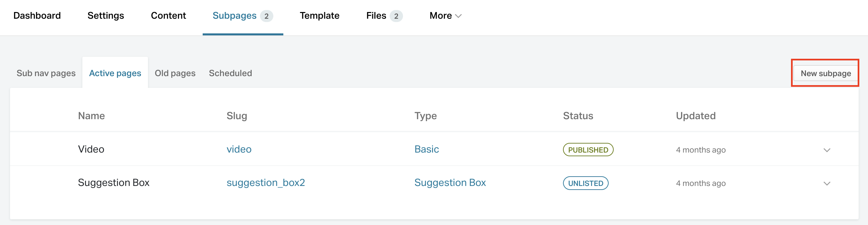The width and height of the screenshot is (868, 225).
Task: Switch to the Template tab
Action: point(319,15)
